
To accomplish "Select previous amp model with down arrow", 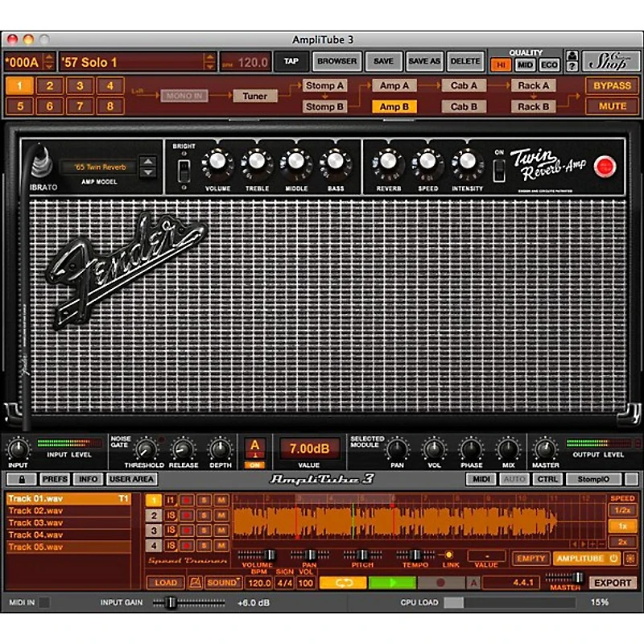I will pyautogui.click(x=148, y=172).
